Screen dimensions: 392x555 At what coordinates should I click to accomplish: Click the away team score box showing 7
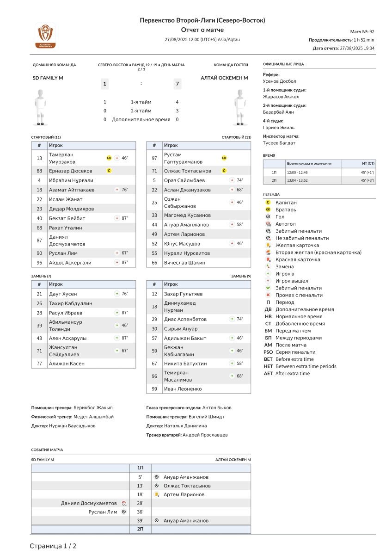coord(177,84)
